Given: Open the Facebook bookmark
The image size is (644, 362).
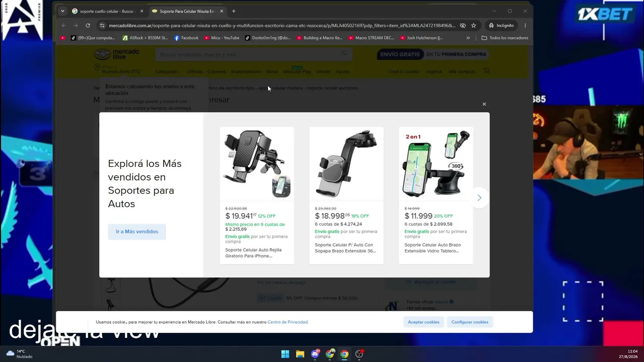Looking at the screenshot, I should point(186,38).
